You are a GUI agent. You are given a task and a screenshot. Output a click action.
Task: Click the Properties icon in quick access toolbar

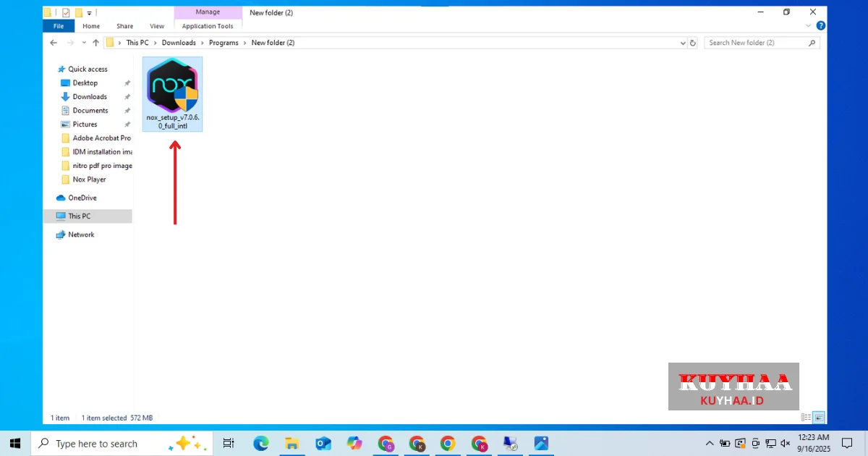pos(66,13)
